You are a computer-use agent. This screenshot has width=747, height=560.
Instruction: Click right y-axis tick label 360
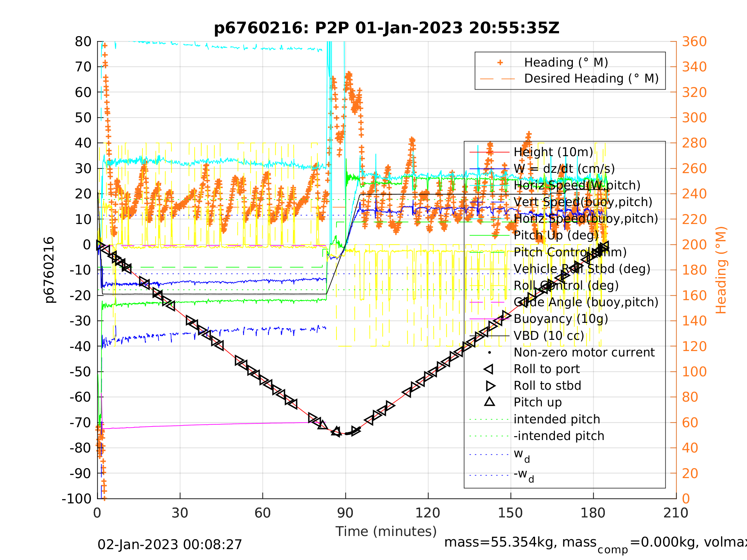click(694, 42)
